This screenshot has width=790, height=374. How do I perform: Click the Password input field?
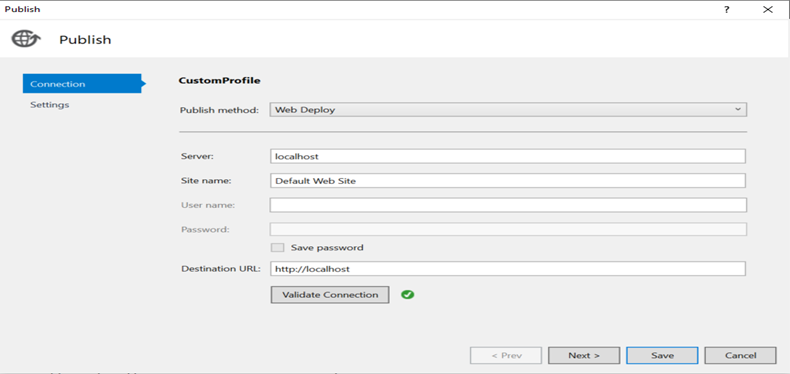tap(508, 229)
